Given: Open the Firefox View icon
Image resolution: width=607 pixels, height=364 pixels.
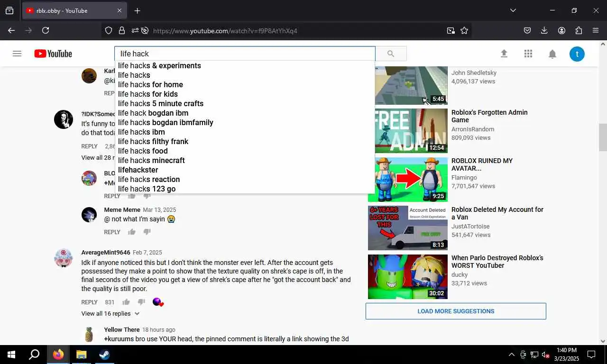Looking at the screenshot, I should click(9, 10).
